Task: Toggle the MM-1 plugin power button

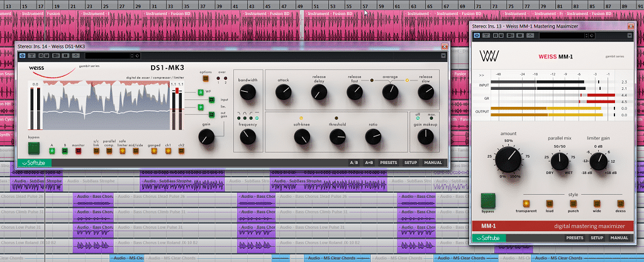Action: (x=477, y=36)
